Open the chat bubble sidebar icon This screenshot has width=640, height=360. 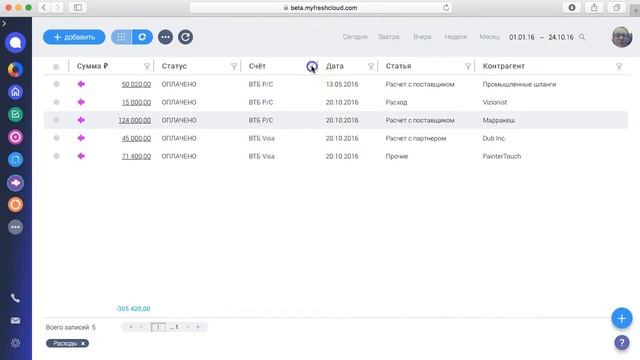(x=16, y=42)
